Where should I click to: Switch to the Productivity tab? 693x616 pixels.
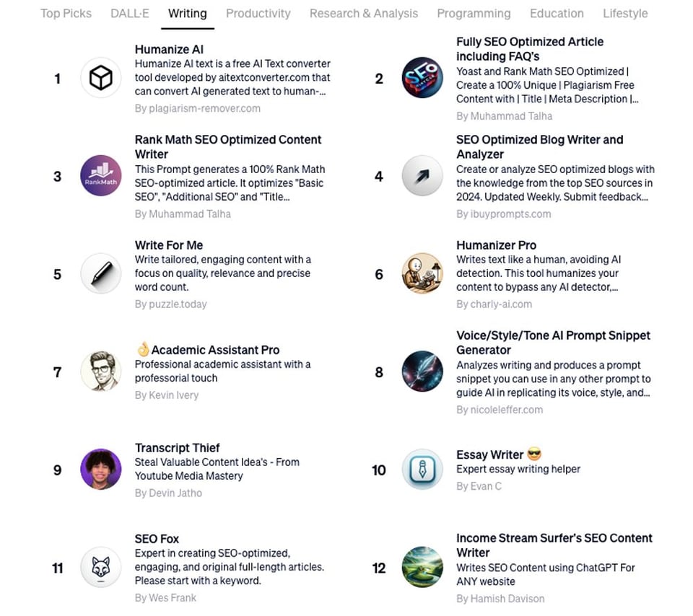(258, 13)
